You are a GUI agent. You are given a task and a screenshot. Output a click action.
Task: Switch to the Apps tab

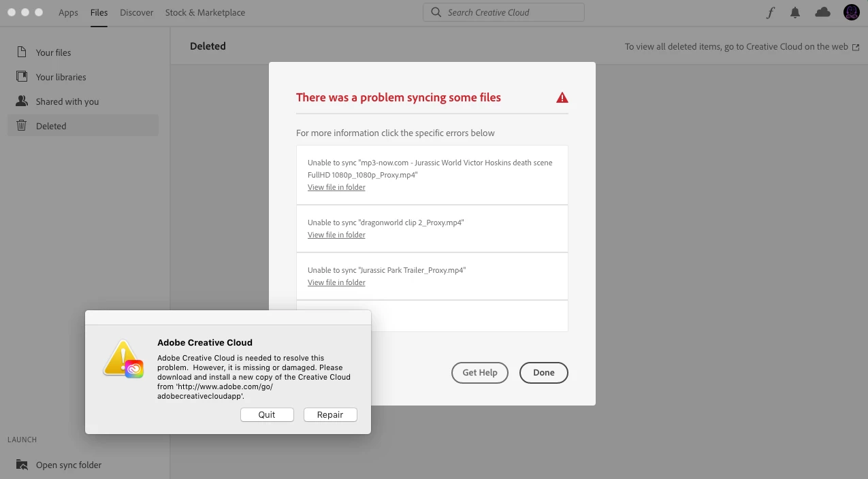[68, 12]
